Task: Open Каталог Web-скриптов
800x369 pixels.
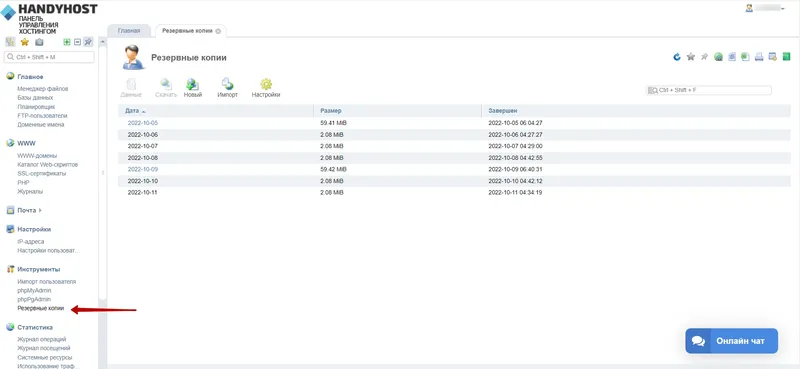Action: point(47,164)
